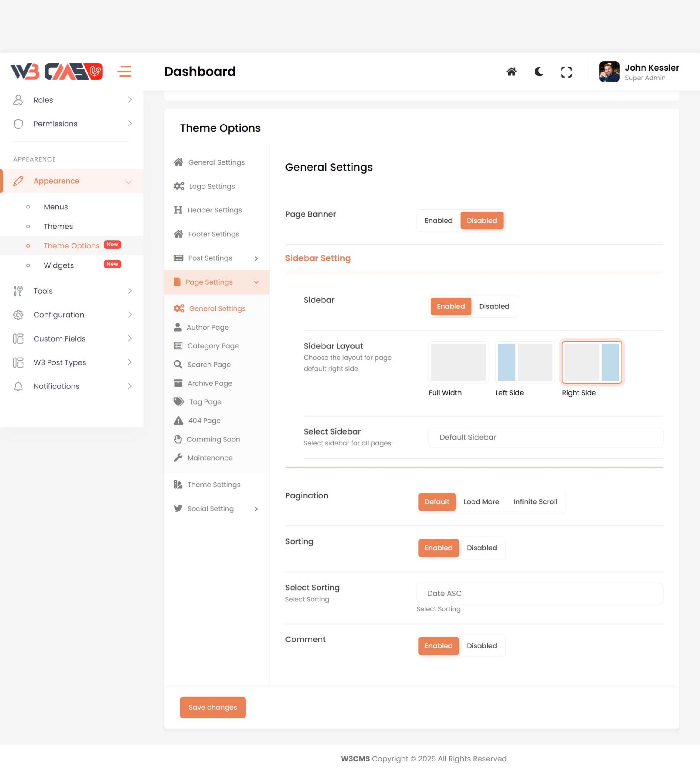Image resolution: width=700 pixels, height=773 pixels.
Task: Open the Notifications bell menu item
Action: pyautogui.click(x=56, y=386)
